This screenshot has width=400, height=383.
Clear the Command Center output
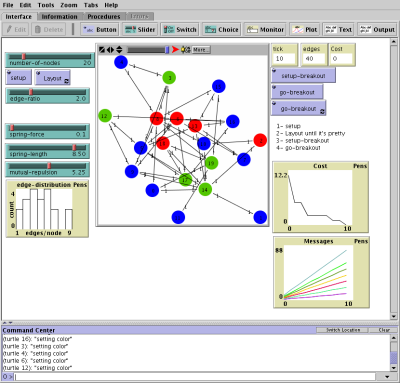coord(384,330)
